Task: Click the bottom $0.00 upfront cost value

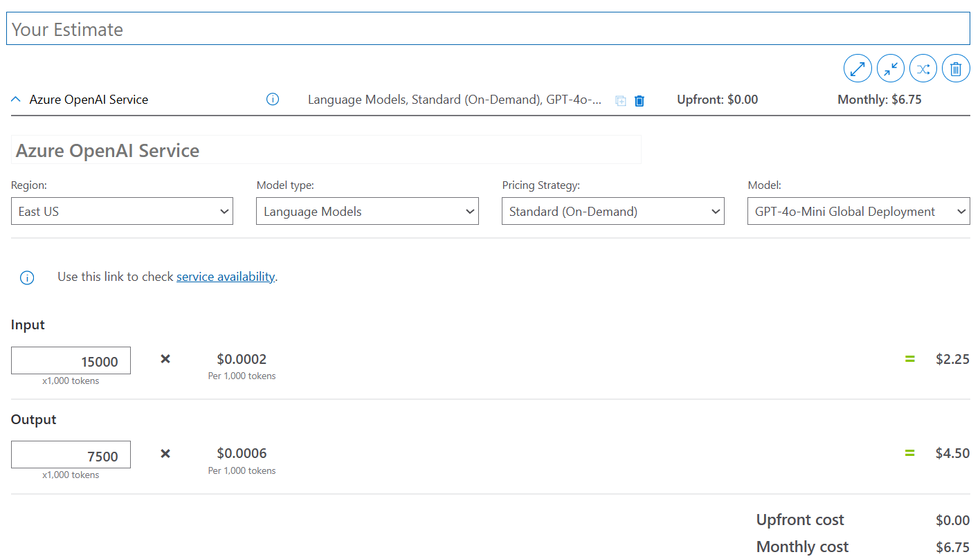Action: (x=952, y=520)
